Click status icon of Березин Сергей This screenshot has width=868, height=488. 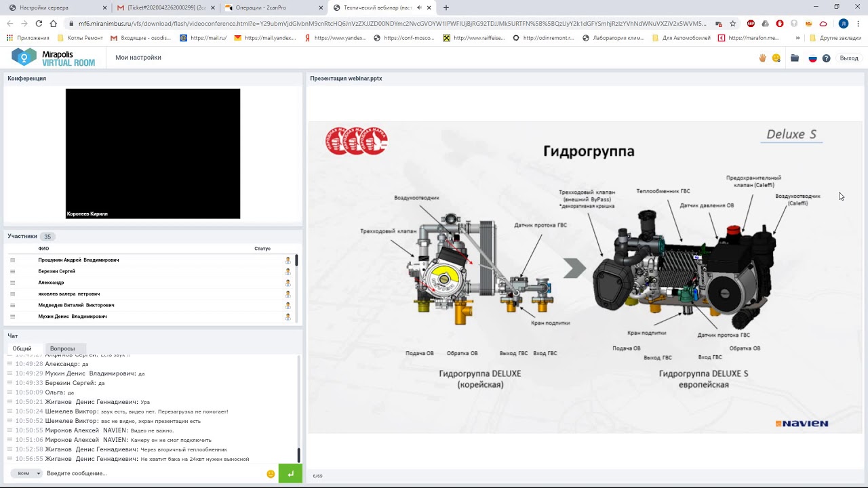coord(288,271)
